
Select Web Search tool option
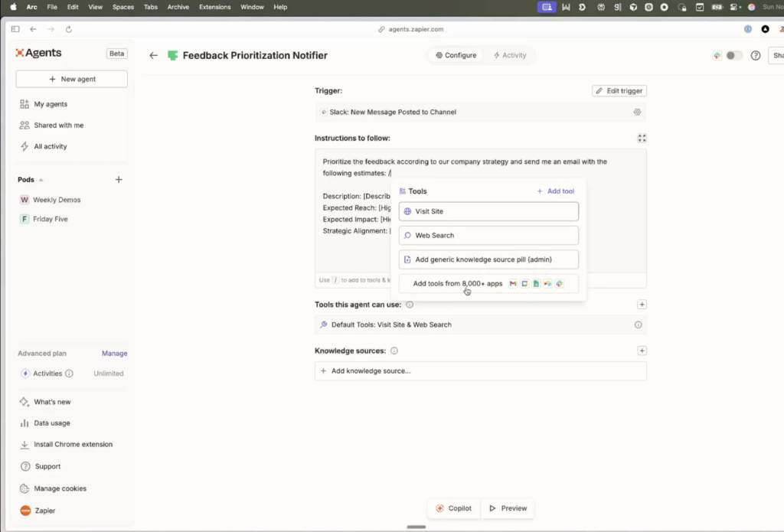(488, 236)
